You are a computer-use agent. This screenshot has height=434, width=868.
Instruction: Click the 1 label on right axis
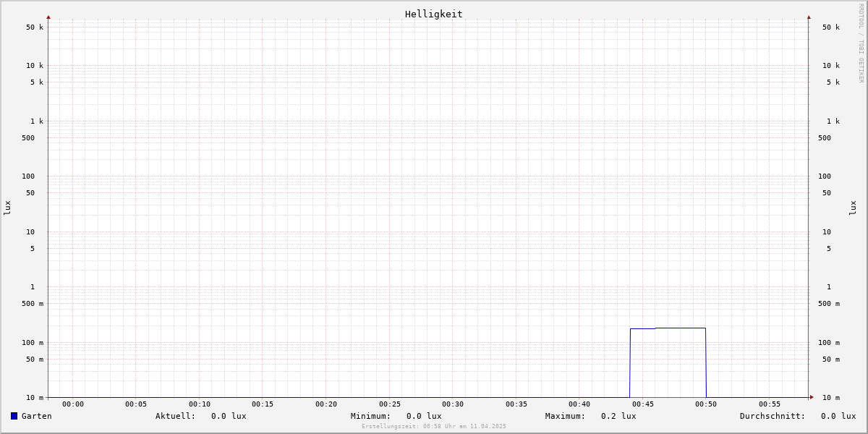pos(829,287)
